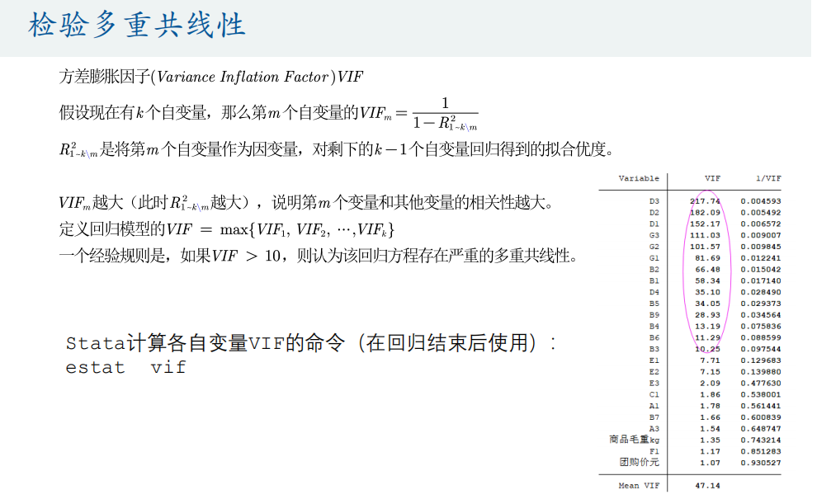The height and width of the screenshot is (504, 817).
Task: Click the VIF value 217.74
Action: click(706, 200)
